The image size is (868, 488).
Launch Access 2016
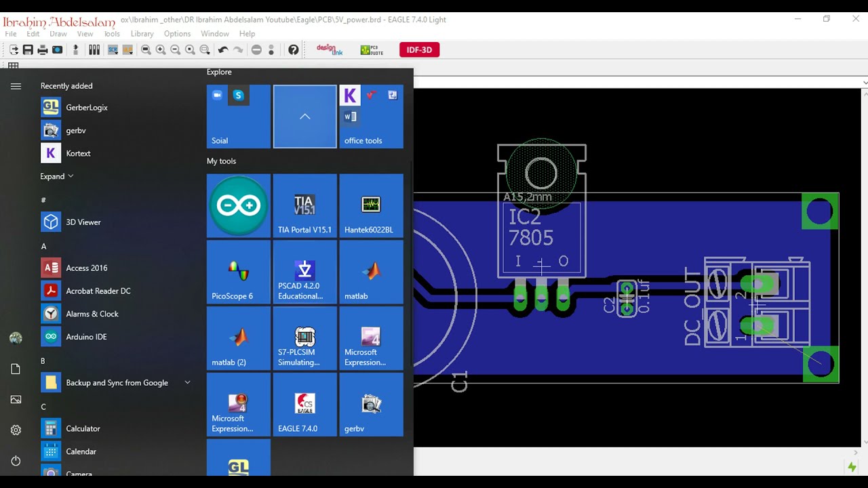coord(115,268)
